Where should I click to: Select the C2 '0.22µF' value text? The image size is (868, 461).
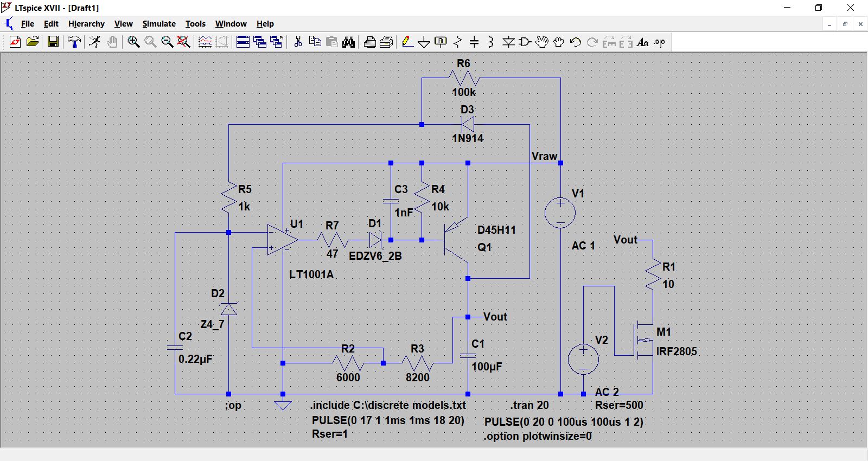click(x=195, y=359)
